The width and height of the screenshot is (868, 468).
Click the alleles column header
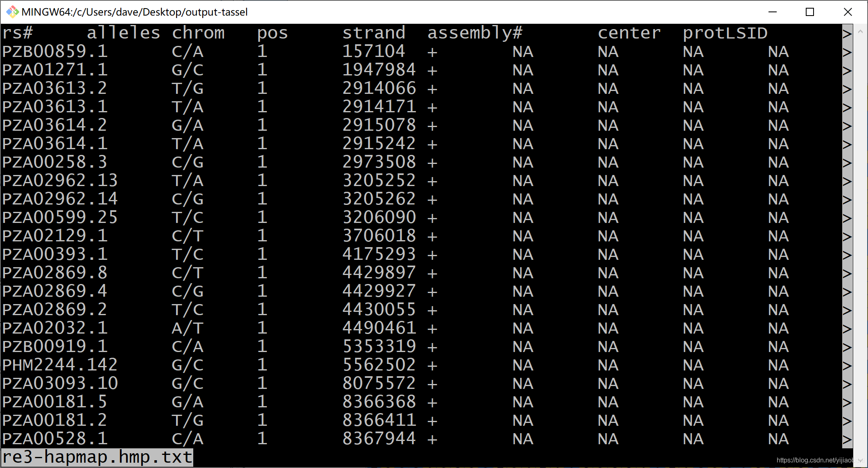[123, 33]
